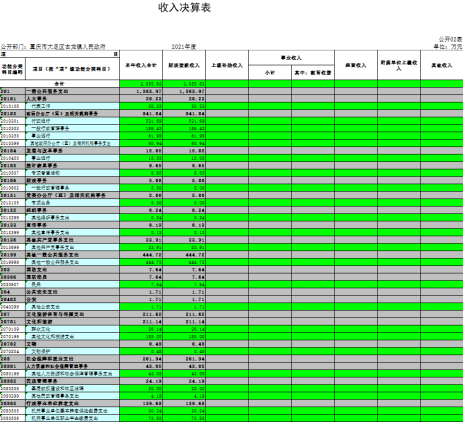Screen dimensions: 464x423
Task: Click the 收入决算表 title text
Action: click(184, 7)
